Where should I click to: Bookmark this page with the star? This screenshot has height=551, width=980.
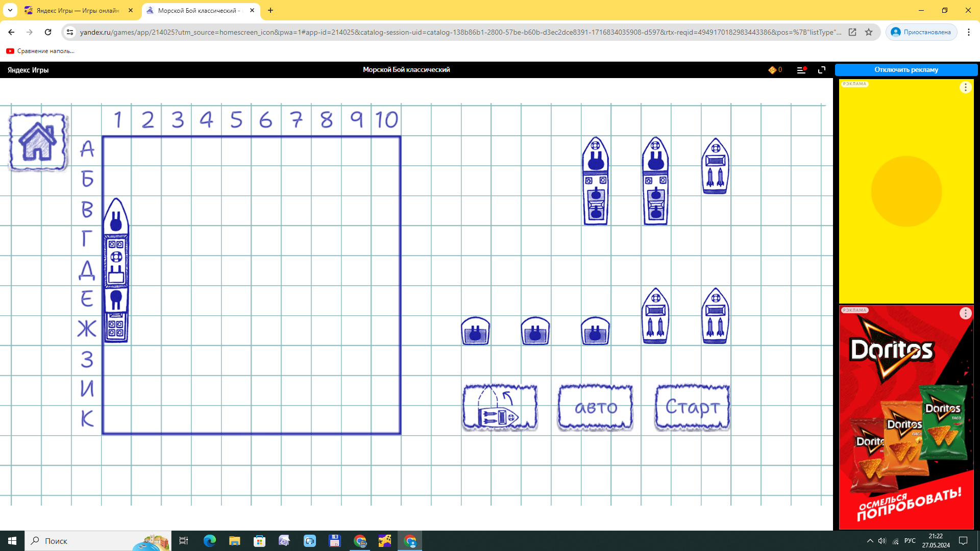(x=869, y=32)
